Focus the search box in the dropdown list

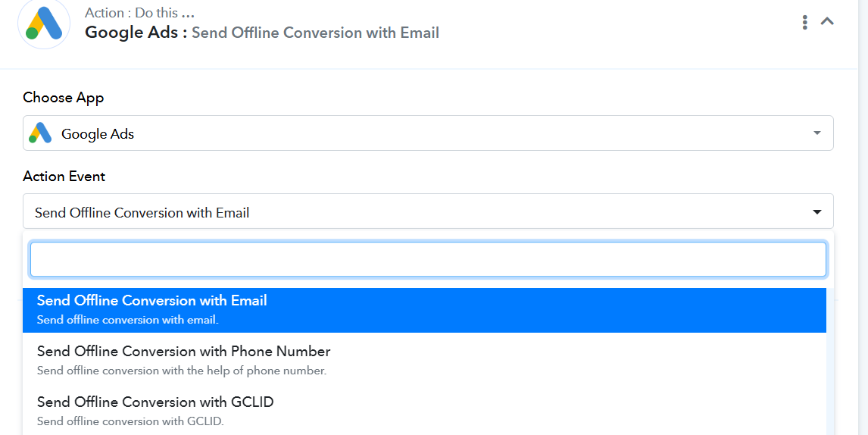point(428,258)
